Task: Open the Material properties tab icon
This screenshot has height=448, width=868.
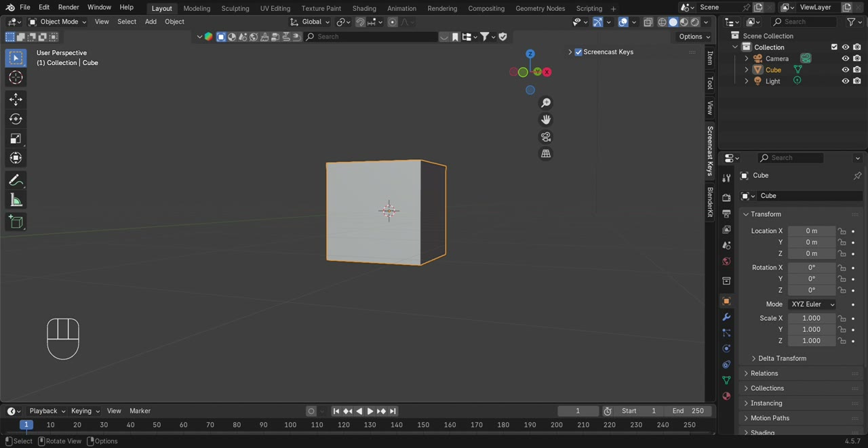Action: (x=726, y=396)
